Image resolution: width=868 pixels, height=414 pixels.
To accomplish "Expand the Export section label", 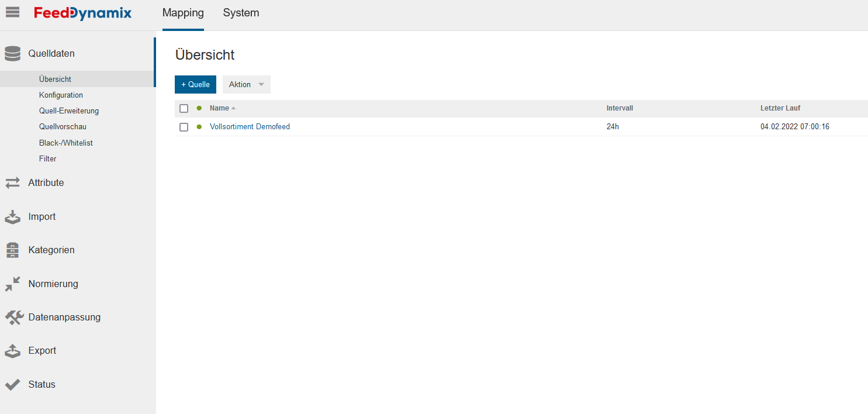I will coord(42,351).
